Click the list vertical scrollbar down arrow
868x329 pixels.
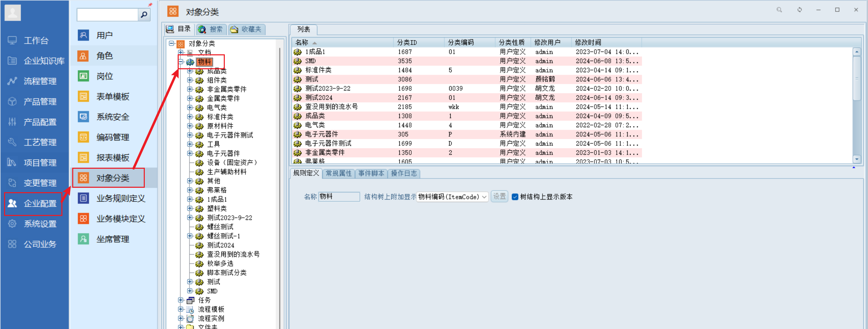(857, 159)
